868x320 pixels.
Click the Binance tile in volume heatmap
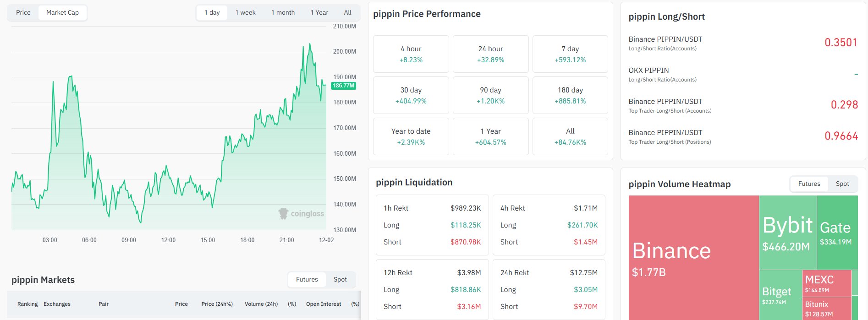pos(693,257)
